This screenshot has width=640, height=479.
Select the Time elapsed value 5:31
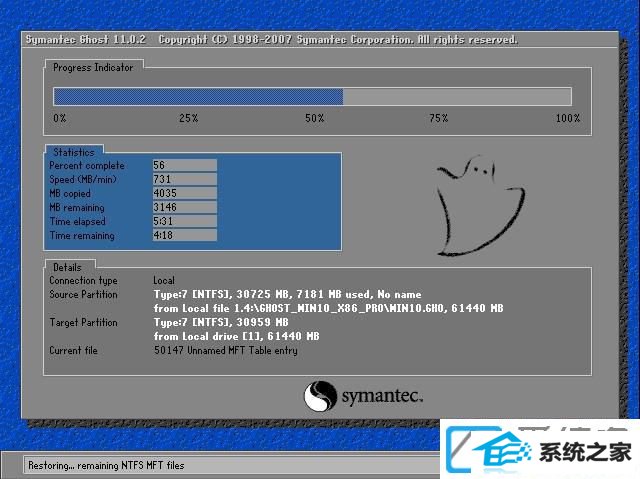tap(184, 221)
